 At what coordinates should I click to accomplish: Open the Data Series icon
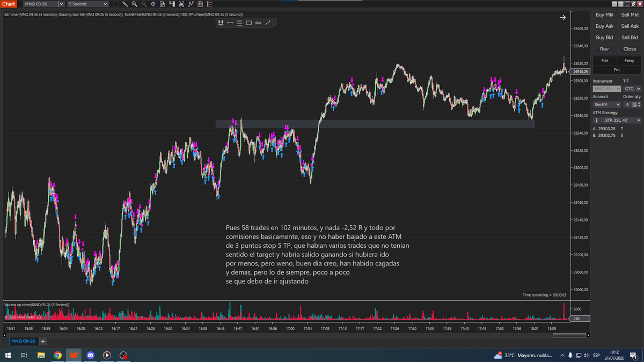pyautogui.click(x=181, y=4)
